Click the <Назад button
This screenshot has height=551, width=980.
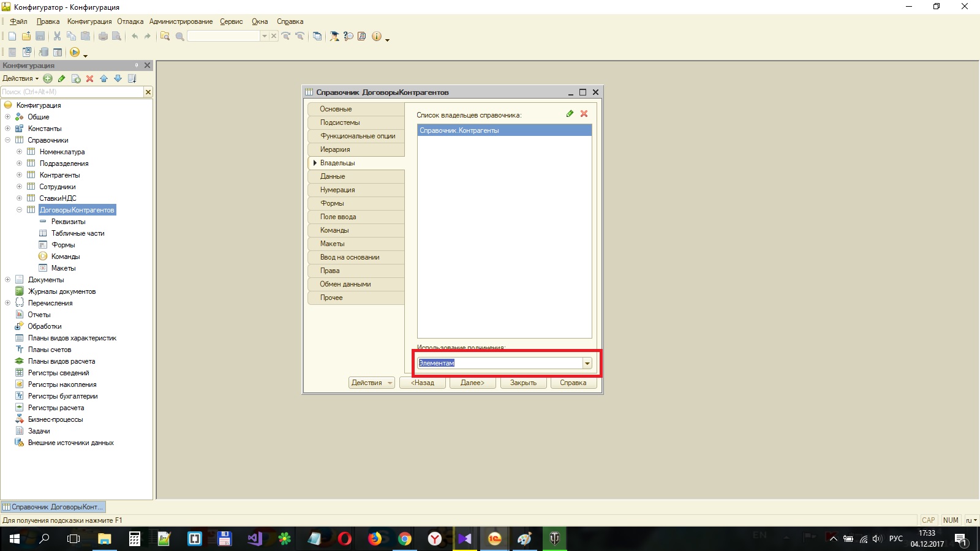tap(423, 383)
